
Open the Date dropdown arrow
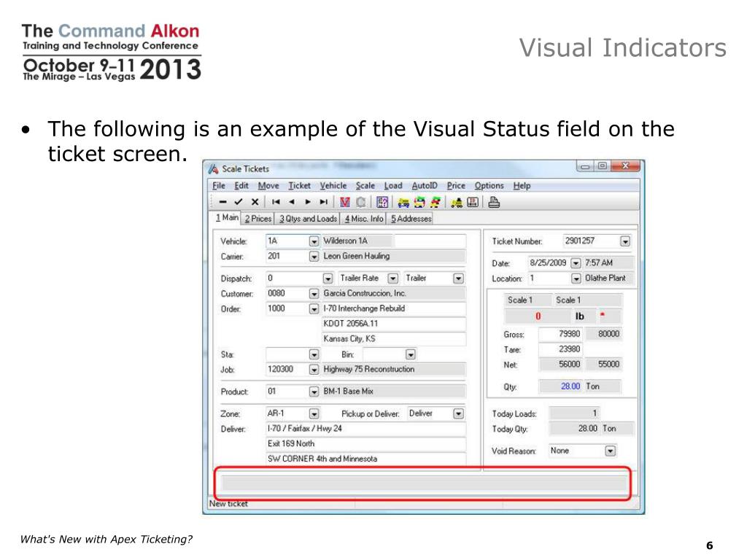[576, 263]
